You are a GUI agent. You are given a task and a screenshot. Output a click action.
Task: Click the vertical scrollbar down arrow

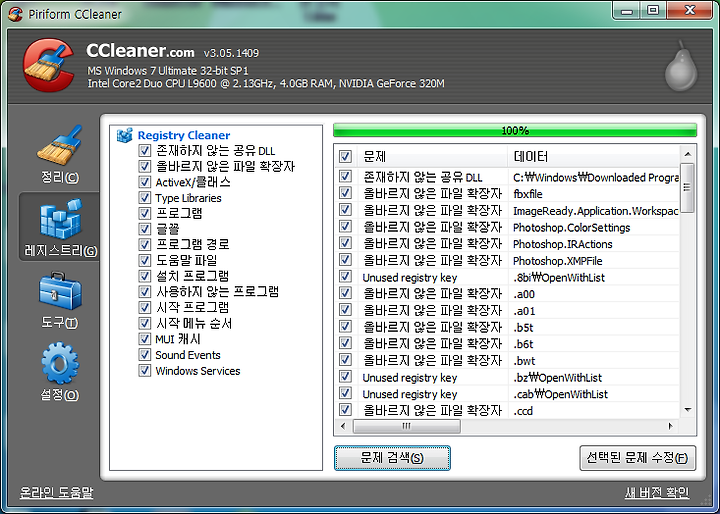[x=687, y=410]
